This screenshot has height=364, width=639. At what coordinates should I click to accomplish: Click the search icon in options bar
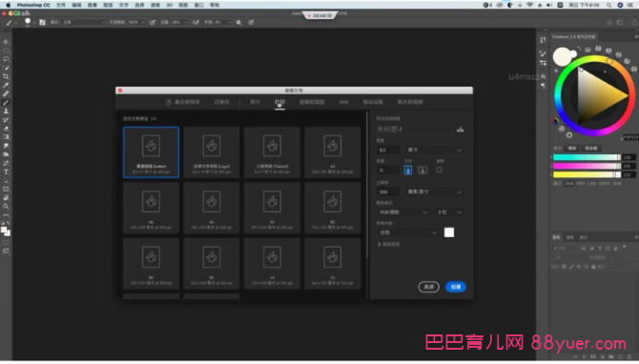click(x=609, y=23)
